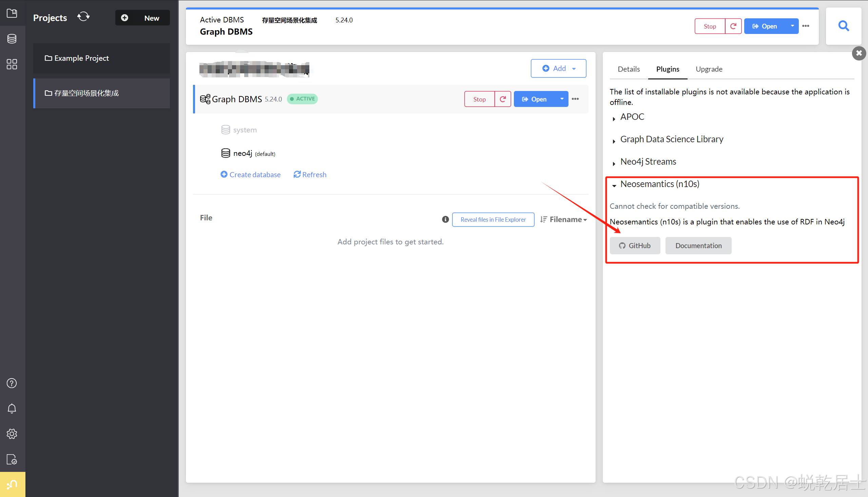Screen dimensions: 868x497
Task: Click the GitHub button for n10s
Action: (x=634, y=245)
